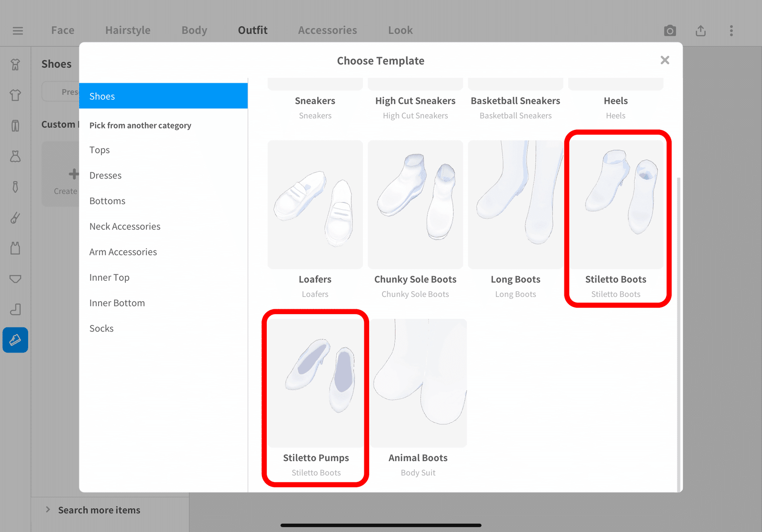This screenshot has height=532, width=762.
Task: Open the hamburger menu icon
Action: pyautogui.click(x=18, y=31)
